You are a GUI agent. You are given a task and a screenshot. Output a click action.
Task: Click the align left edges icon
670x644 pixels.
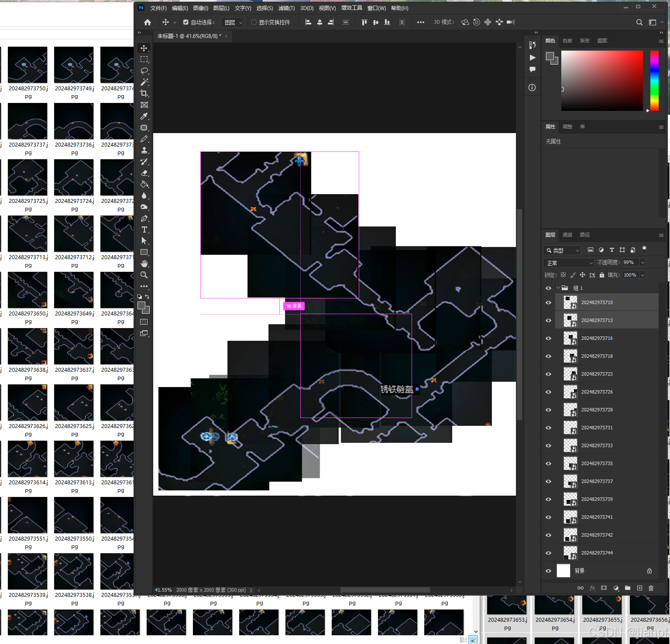(x=308, y=22)
